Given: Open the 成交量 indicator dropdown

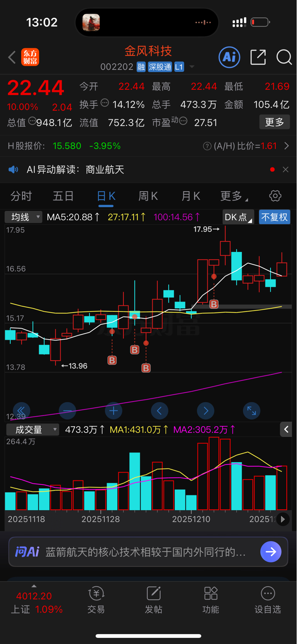Looking at the screenshot, I should coord(33,430).
